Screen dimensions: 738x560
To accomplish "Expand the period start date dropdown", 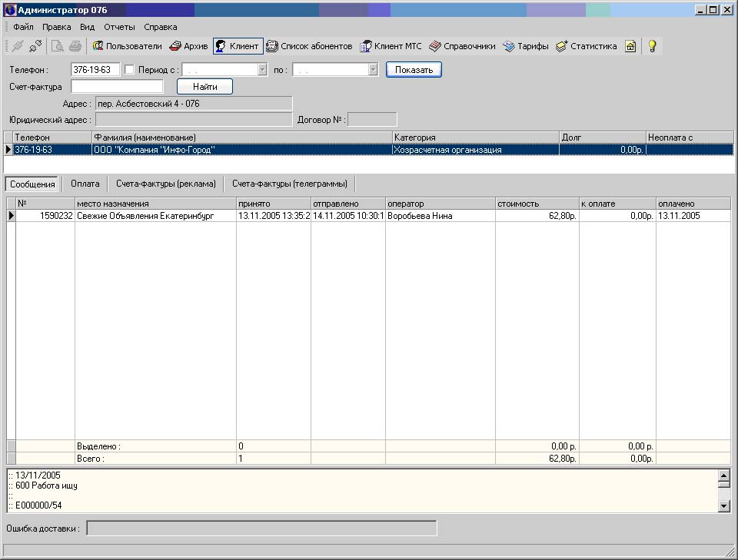I will [x=262, y=70].
